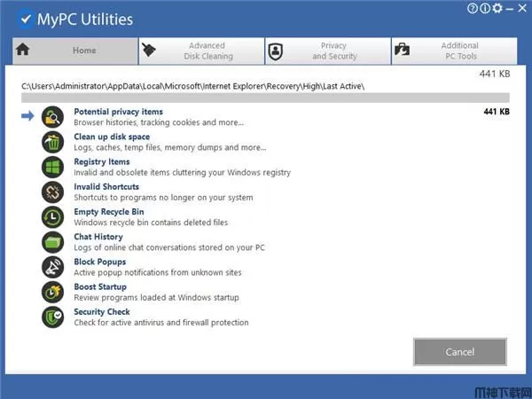Select the Empty Recycle Bin clock icon
Image resolution: width=532 pixels, height=399 pixels.
click(x=52, y=217)
